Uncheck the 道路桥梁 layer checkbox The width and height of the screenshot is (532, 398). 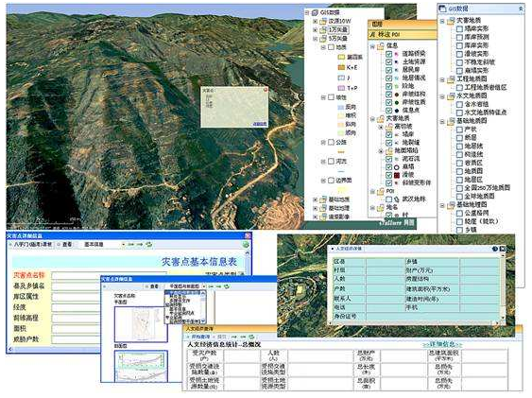tap(388, 54)
